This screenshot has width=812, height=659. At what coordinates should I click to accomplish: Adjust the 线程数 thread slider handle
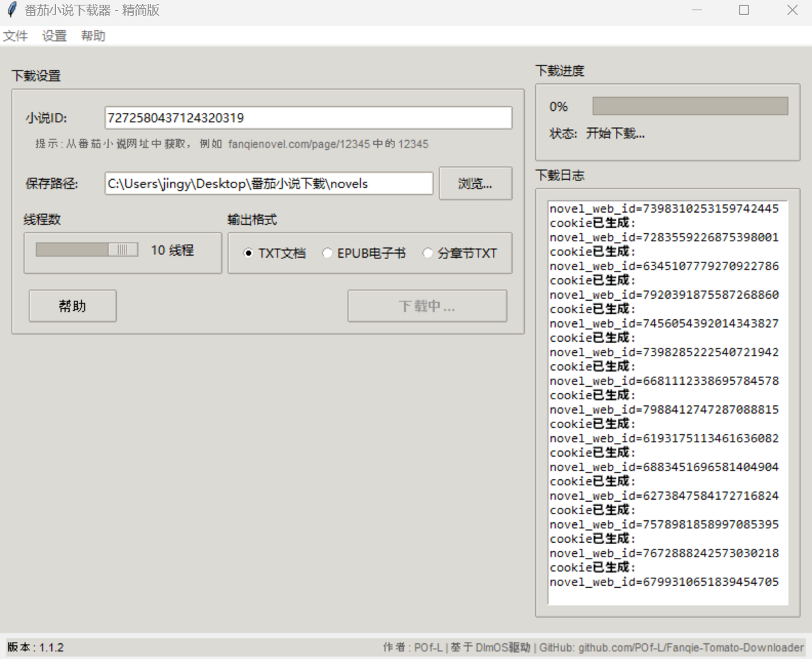(x=122, y=250)
